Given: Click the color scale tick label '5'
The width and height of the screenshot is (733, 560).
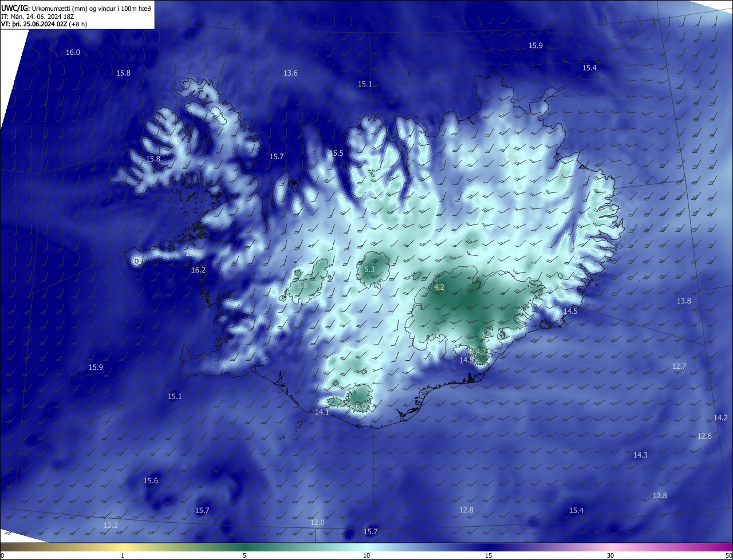Looking at the screenshot, I should coord(245,555).
